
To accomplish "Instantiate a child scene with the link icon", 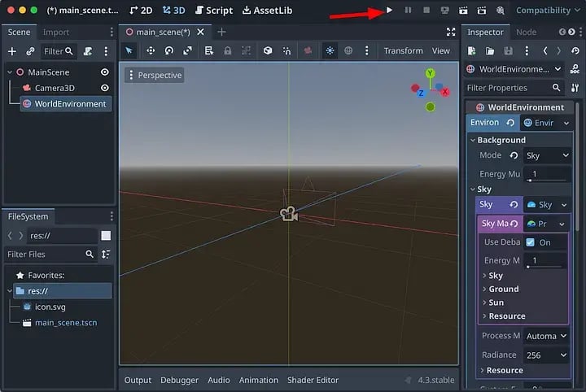I will [x=30, y=51].
